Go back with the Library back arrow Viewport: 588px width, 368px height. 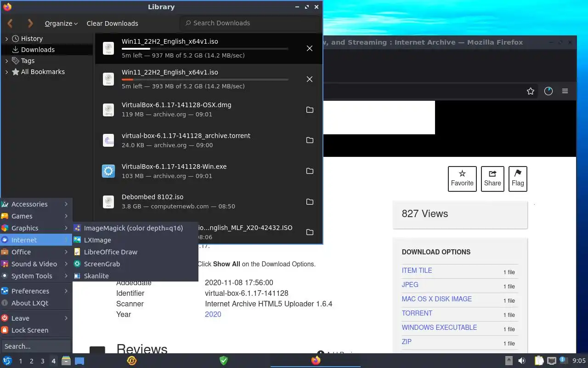tap(10, 23)
